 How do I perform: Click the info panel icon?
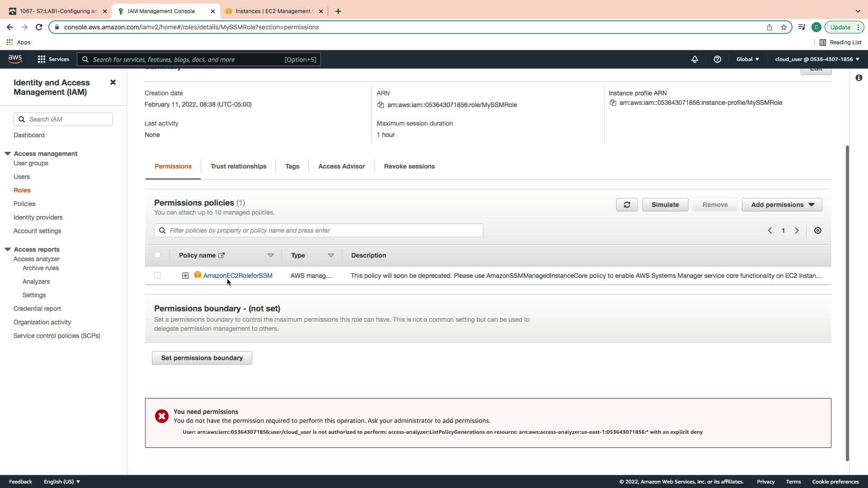[x=859, y=78]
